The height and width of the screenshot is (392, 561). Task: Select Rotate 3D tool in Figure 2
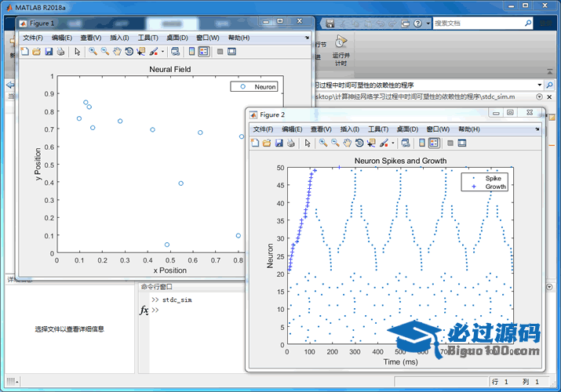359,143
